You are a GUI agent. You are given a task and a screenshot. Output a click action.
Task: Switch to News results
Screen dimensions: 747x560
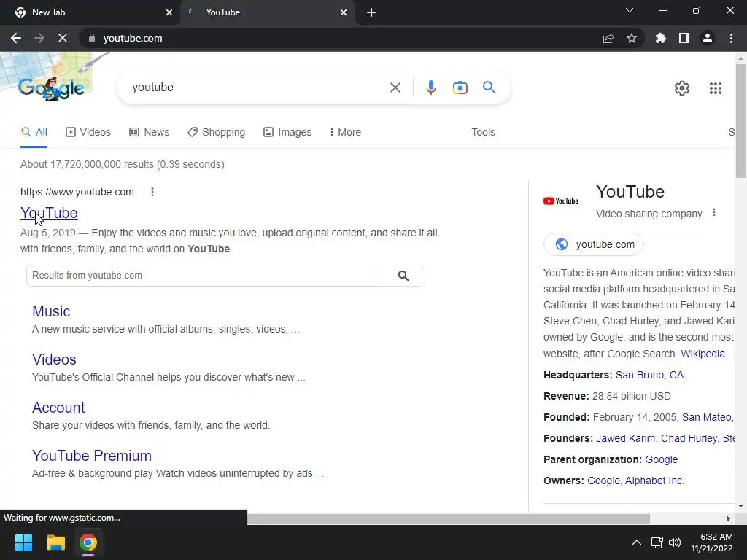[149, 132]
